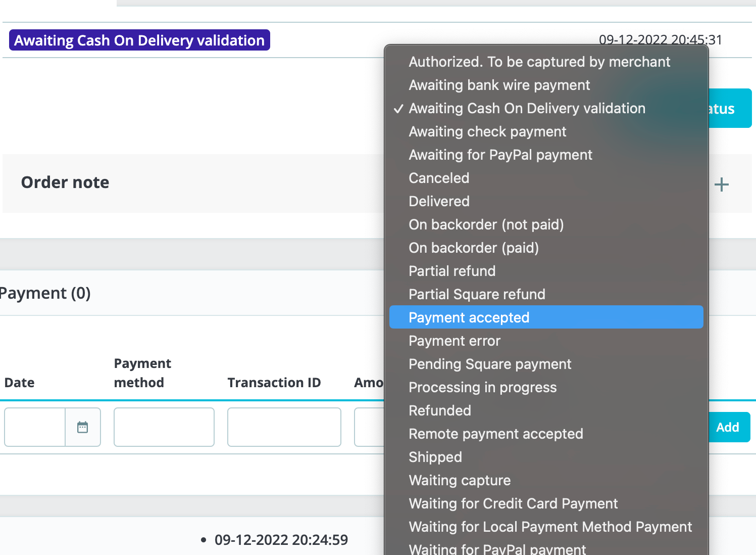Click the Update status button
Screen dimensions: 756x555
coord(730,108)
